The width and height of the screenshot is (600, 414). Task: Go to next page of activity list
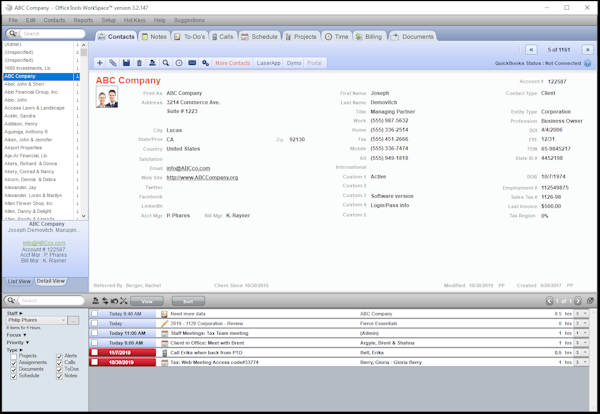tap(578, 301)
